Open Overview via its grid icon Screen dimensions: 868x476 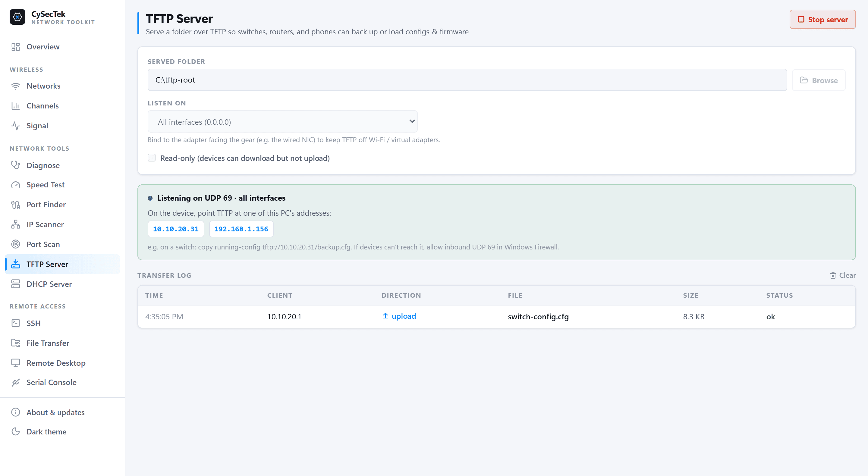click(x=15, y=47)
